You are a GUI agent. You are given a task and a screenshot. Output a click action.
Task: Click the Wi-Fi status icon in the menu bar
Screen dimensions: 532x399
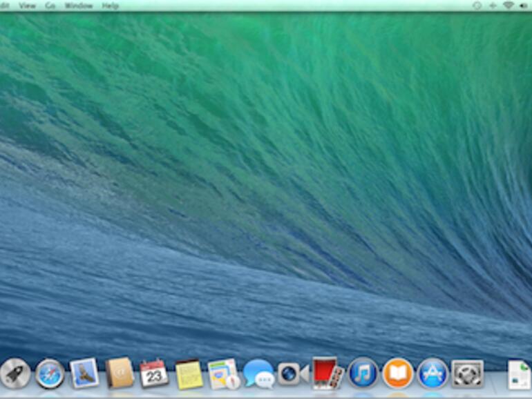click(509, 6)
